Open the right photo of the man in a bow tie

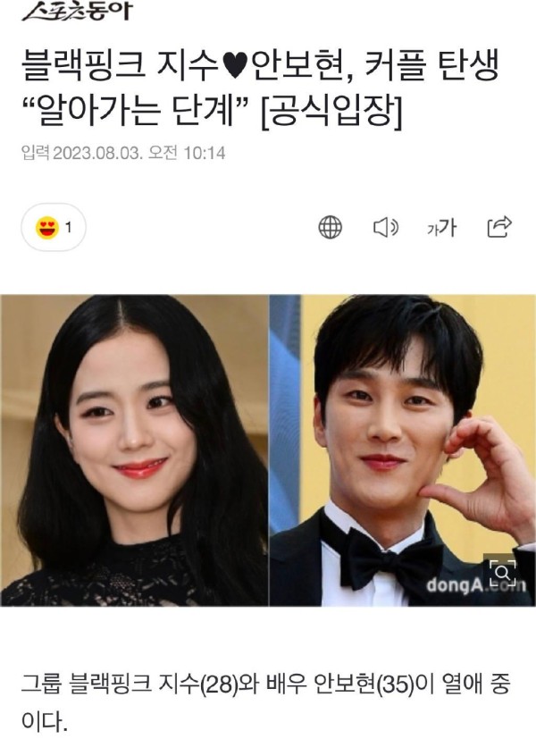click(403, 450)
